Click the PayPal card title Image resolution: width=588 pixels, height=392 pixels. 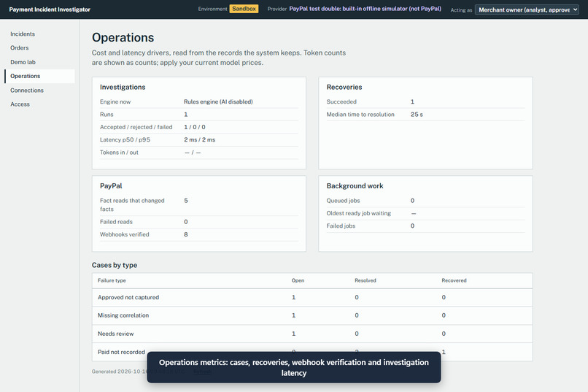tap(111, 185)
